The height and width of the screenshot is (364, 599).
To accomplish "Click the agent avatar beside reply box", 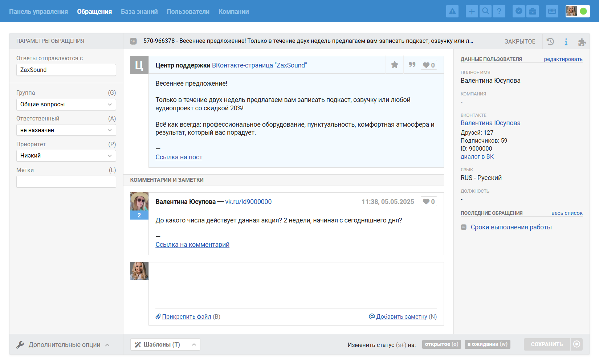I will click(x=139, y=271).
